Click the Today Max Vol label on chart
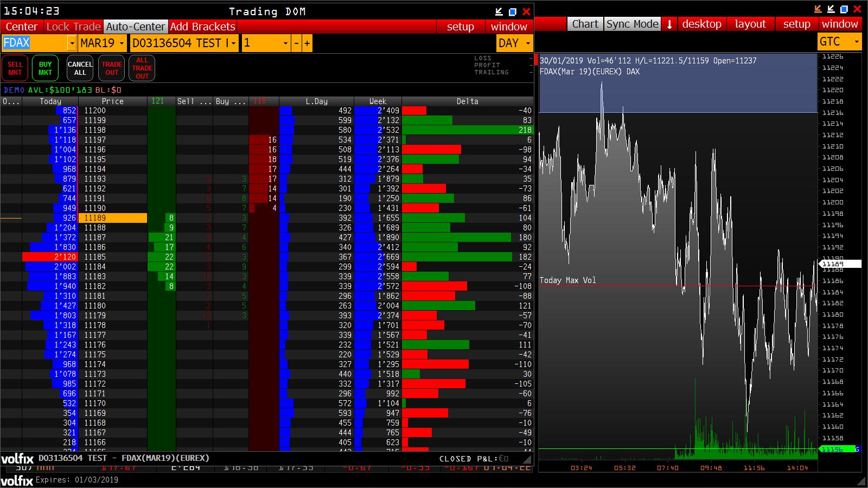 (567, 280)
